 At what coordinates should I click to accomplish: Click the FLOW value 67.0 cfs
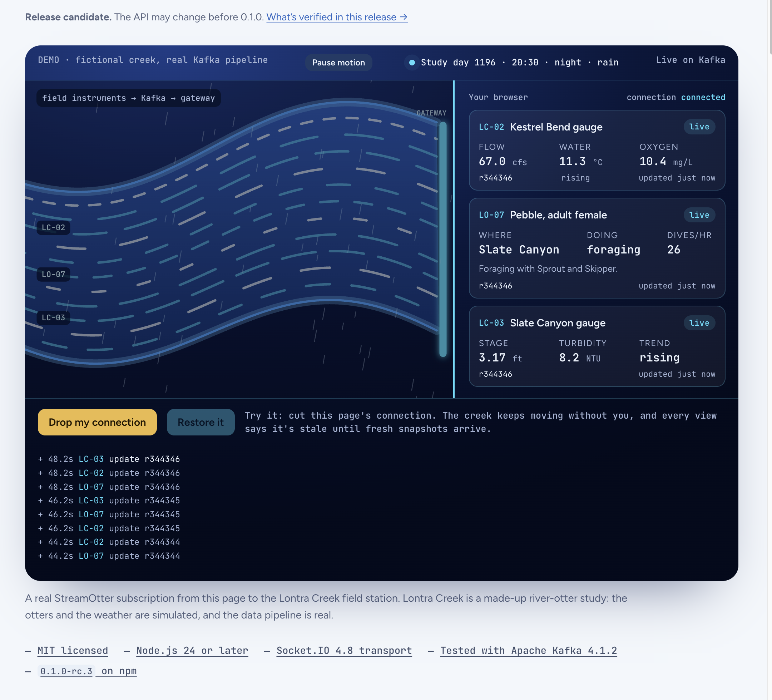[503, 162]
